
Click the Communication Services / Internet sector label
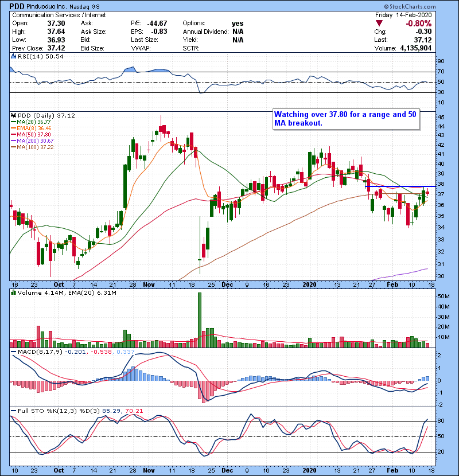(59, 15)
